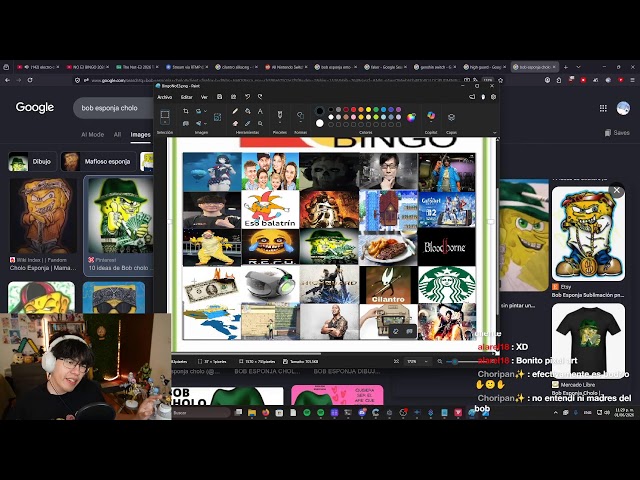Pick the yellow color swatch in Paint

[x=369, y=109]
